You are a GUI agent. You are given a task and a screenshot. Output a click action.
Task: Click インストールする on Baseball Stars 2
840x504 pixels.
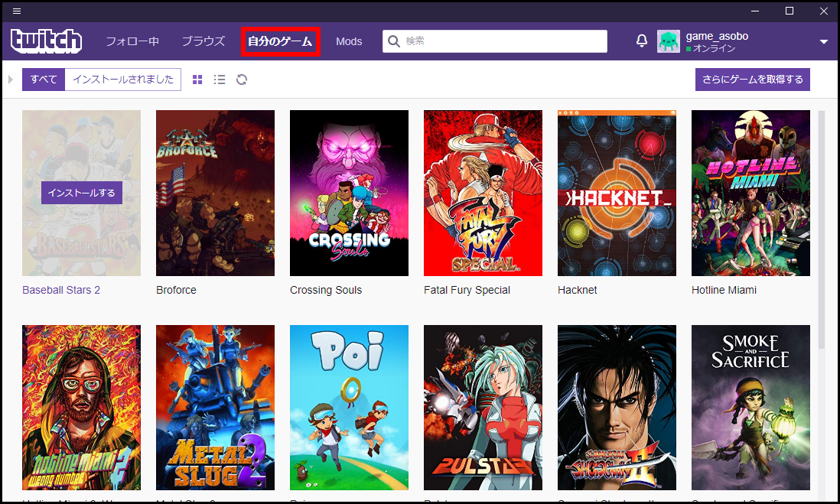pos(81,193)
